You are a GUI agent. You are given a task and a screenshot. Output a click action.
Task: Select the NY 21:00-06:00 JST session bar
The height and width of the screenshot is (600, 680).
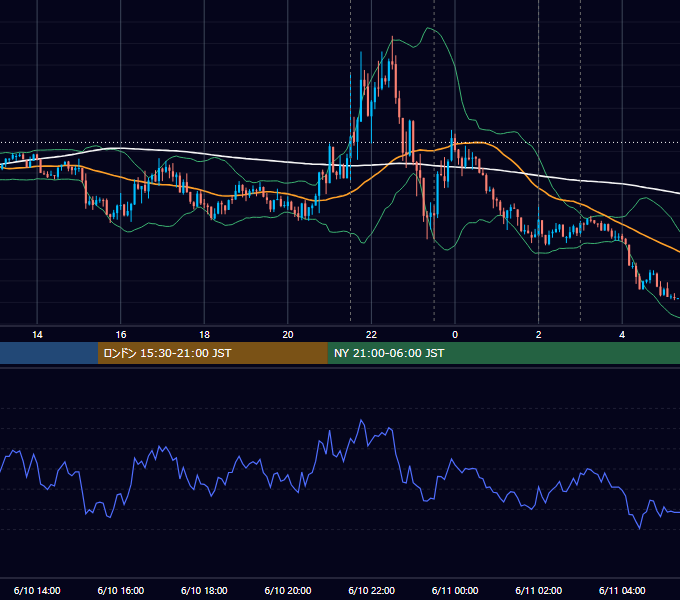pyautogui.click(x=503, y=353)
